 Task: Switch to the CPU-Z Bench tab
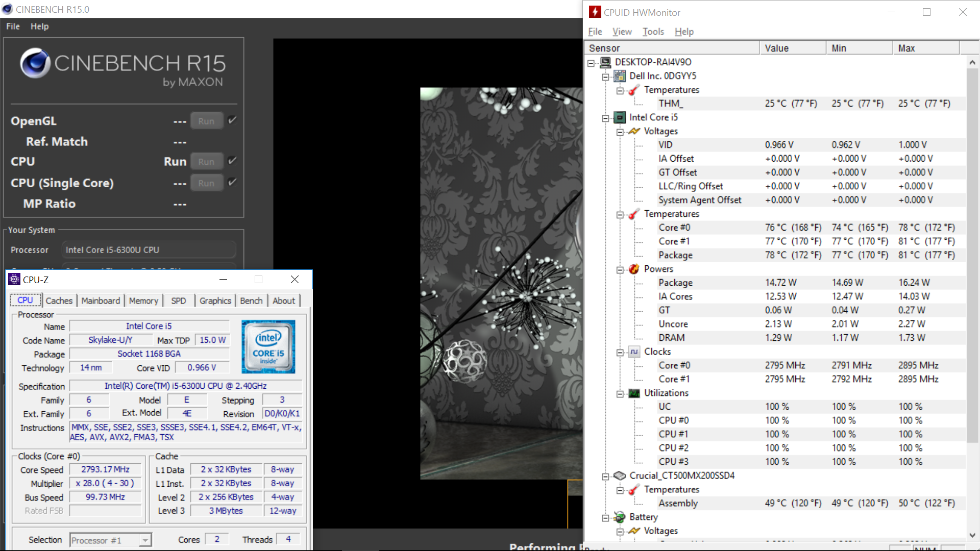[251, 300]
